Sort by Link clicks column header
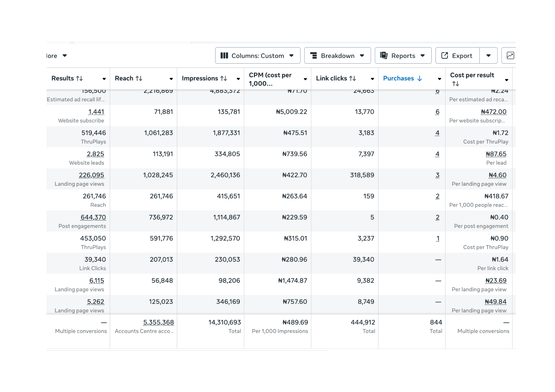 click(336, 78)
